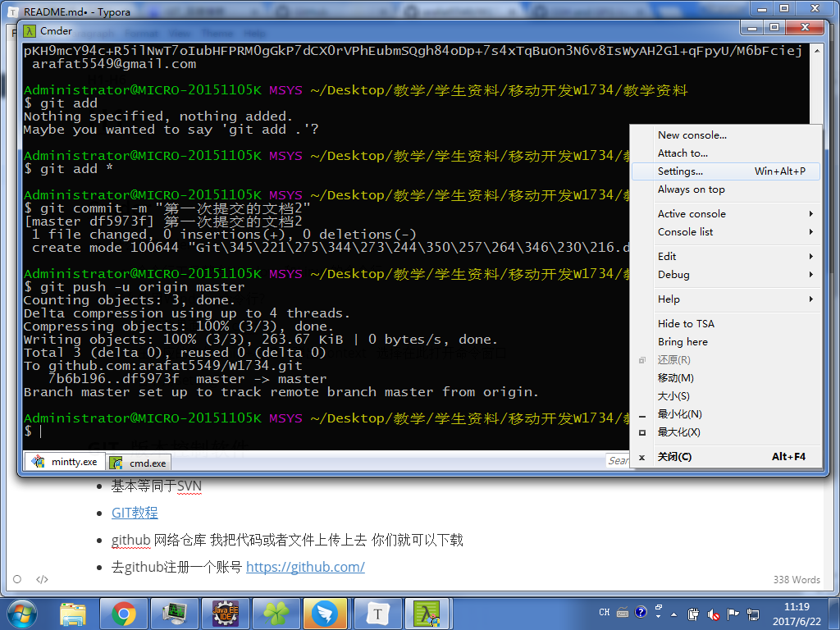Image resolution: width=840 pixels, height=630 pixels.
Task: Select 最小化(N) in the menu
Action: [x=726, y=414]
